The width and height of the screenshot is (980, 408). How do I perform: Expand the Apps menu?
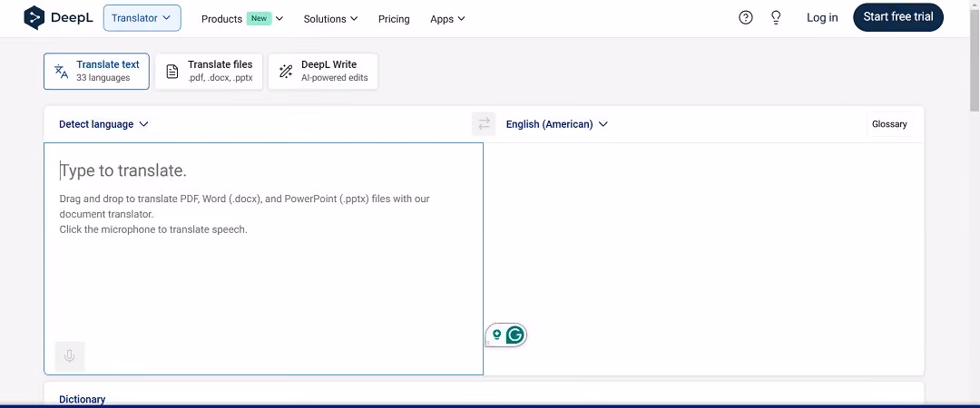[447, 19]
